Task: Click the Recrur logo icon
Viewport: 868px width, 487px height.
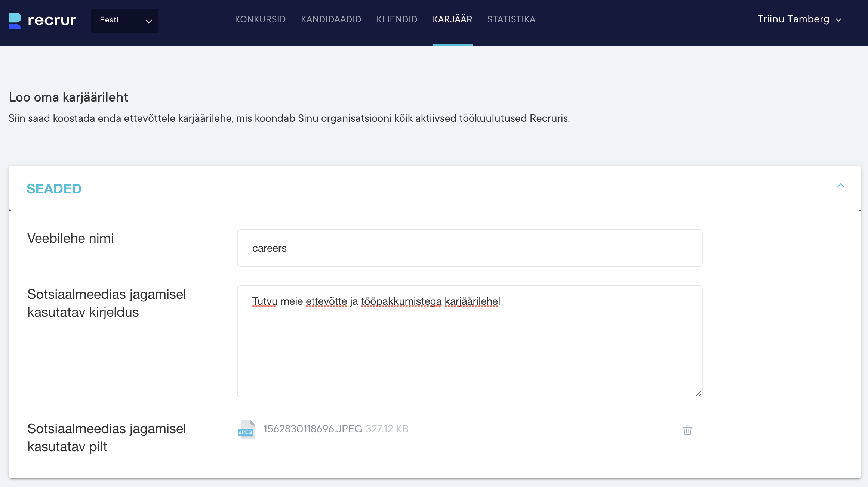Action: tap(15, 21)
